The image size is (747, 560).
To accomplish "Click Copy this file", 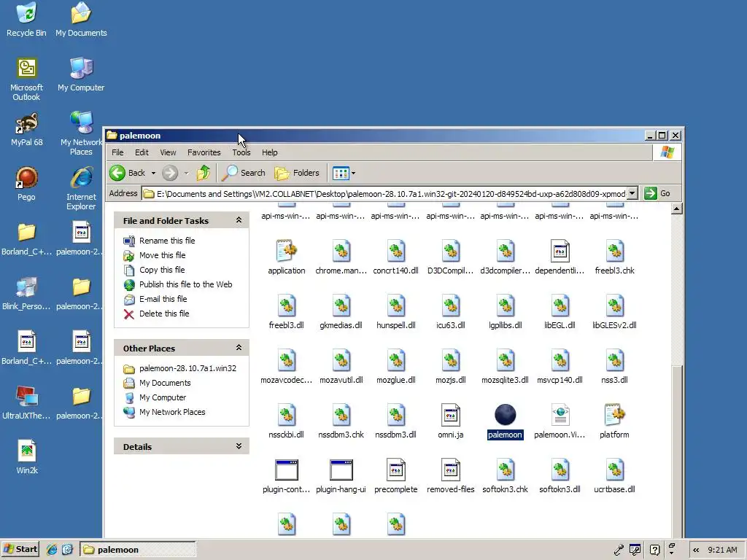I will 162,270.
